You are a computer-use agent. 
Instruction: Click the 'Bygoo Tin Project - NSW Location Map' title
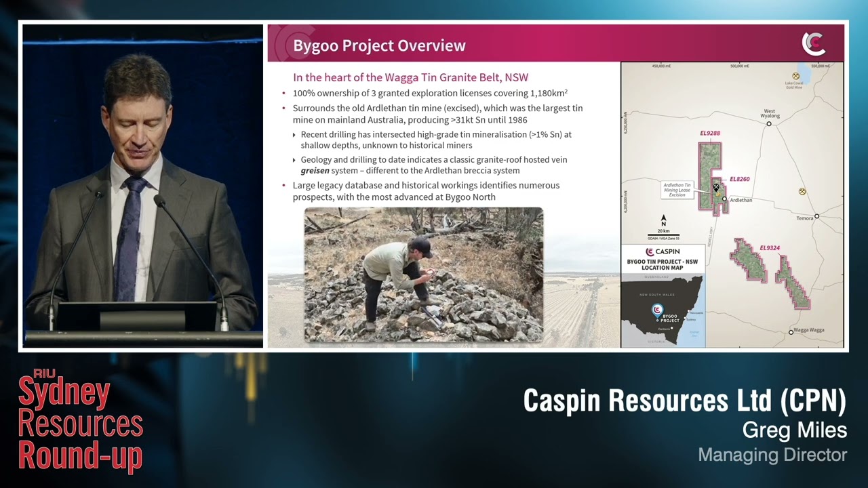click(x=663, y=264)
